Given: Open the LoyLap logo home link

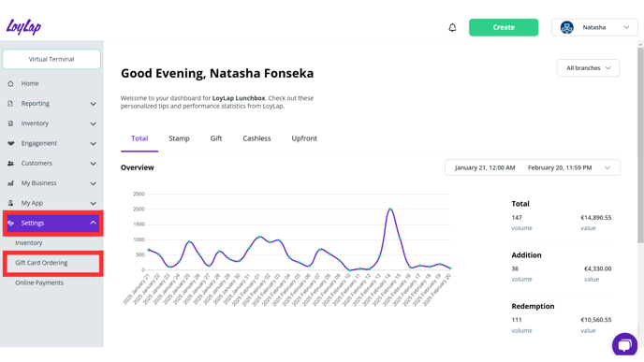Looking at the screenshot, I should (23, 27).
